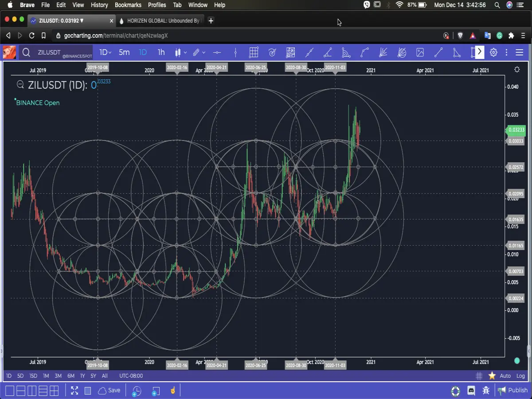Image resolution: width=532 pixels, height=399 pixels.
Task: Set range to 5D
Action: point(20,376)
